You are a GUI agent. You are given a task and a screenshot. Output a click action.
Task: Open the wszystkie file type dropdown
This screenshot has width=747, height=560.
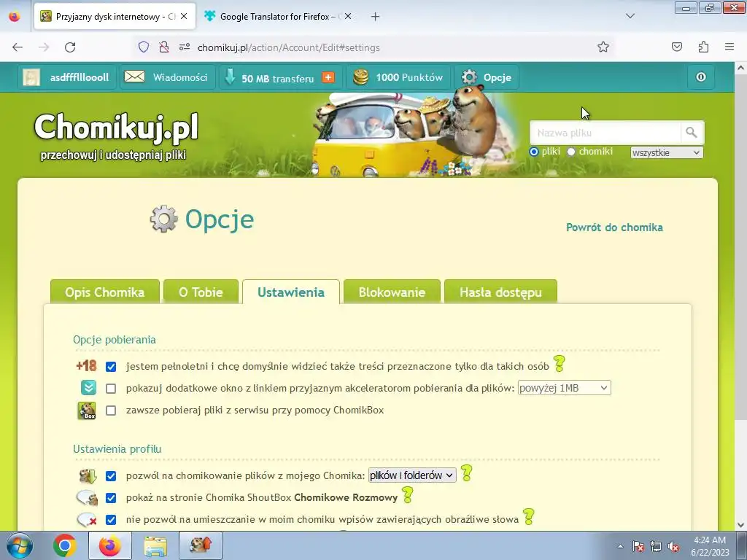[666, 153]
